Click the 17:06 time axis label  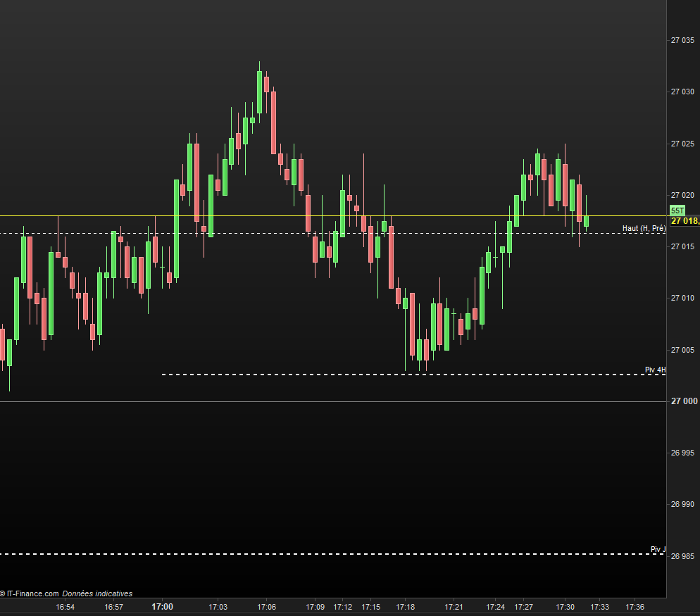(266, 607)
